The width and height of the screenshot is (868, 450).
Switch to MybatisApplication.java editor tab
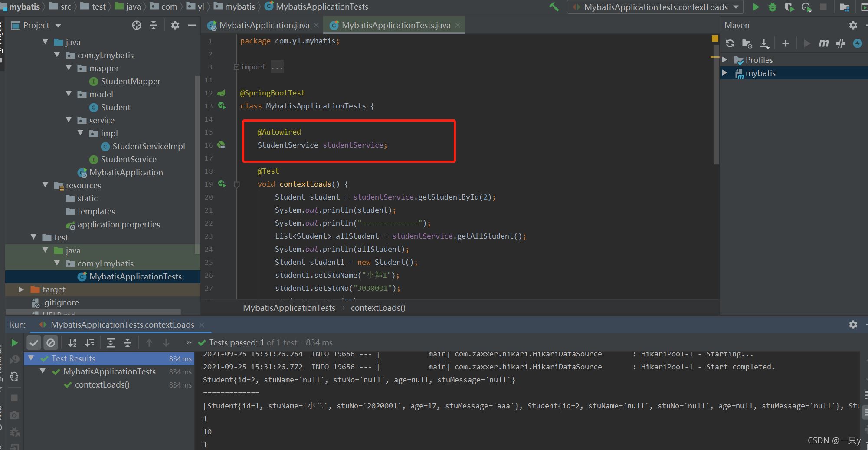click(264, 26)
